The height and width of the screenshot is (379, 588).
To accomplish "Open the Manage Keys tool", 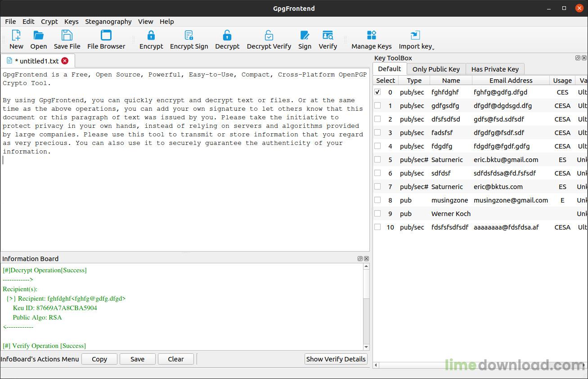I will coord(372,40).
